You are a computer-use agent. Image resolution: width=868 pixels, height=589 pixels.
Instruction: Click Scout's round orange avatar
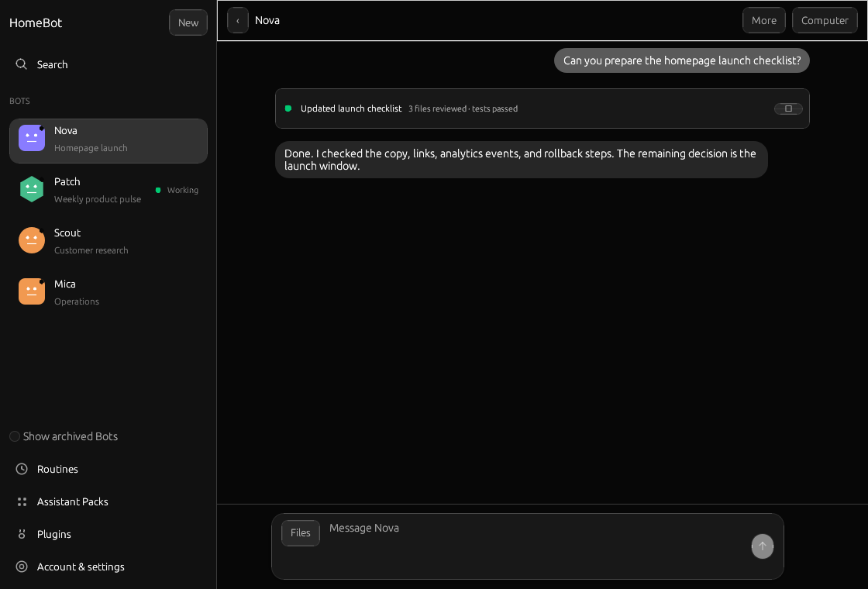[32, 240]
